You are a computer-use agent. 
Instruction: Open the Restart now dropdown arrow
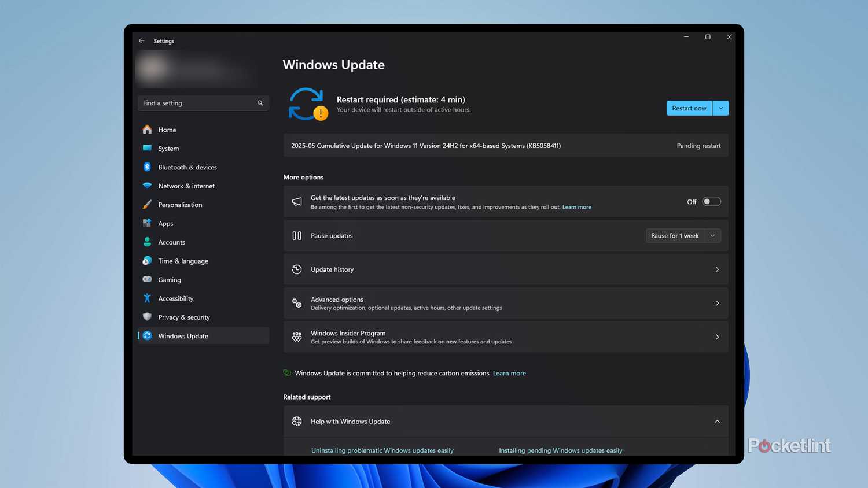[720, 108]
